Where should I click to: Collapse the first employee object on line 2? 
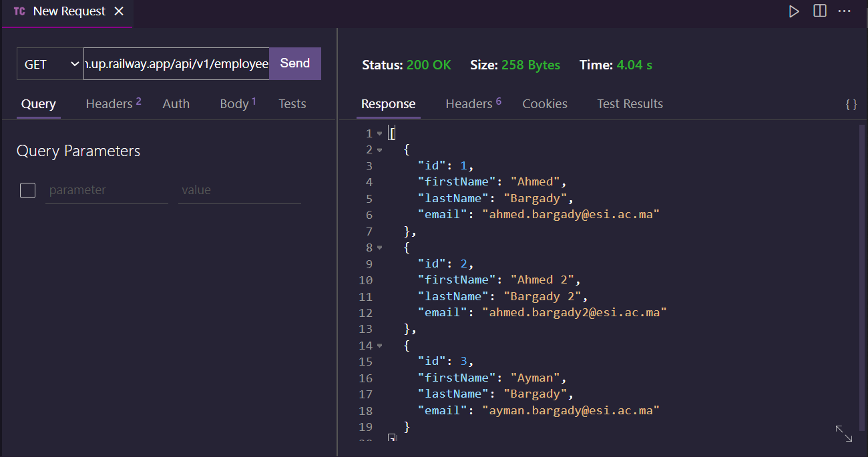[380, 149]
